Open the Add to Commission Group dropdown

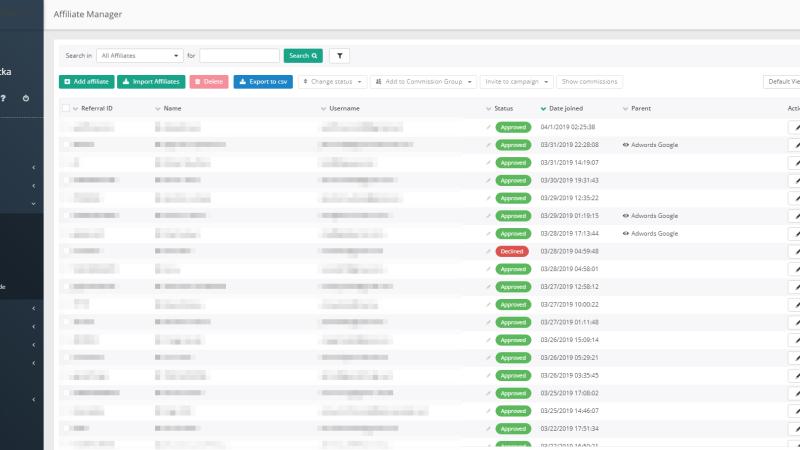423,82
